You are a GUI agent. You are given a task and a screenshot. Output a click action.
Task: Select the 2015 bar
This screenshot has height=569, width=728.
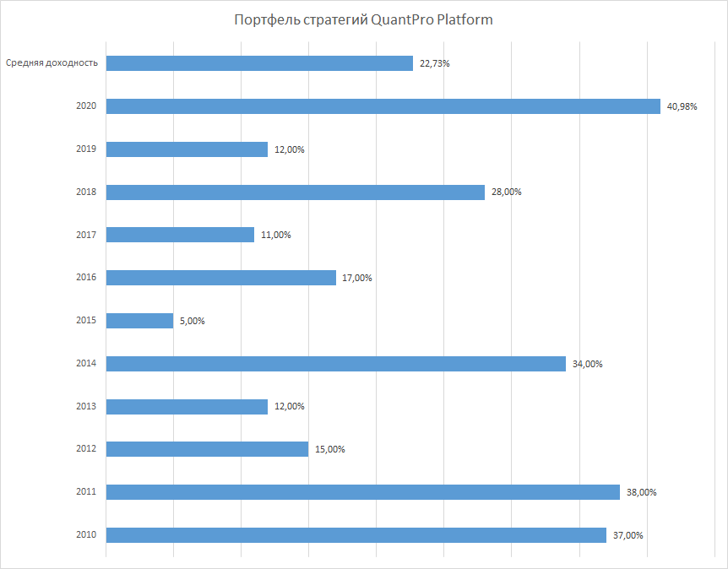[x=139, y=321]
